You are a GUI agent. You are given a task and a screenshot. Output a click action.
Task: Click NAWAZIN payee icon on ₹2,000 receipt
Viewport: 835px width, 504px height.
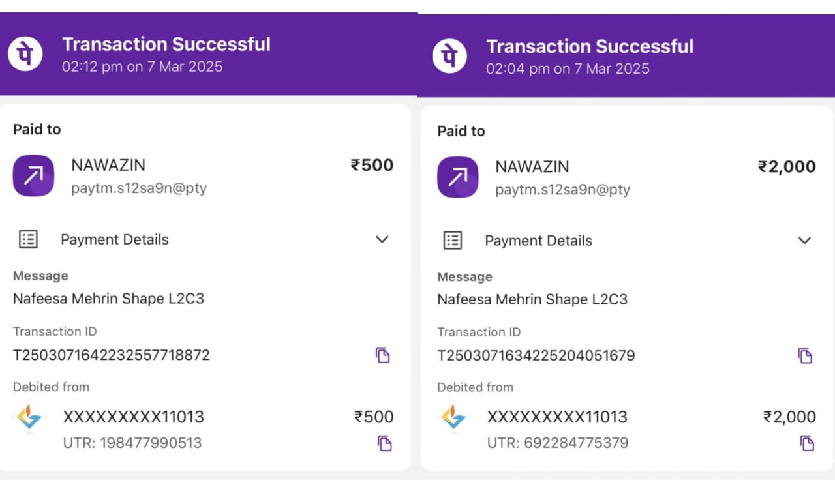click(x=458, y=177)
